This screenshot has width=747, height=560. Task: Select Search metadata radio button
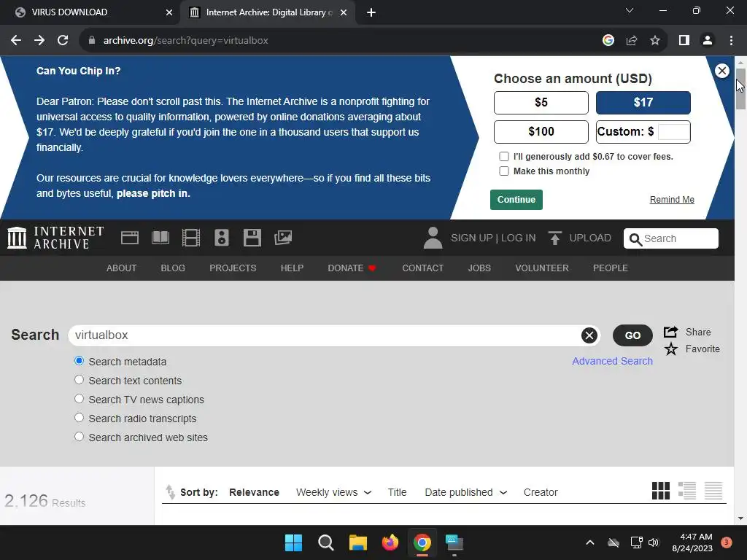click(x=79, y=361)
